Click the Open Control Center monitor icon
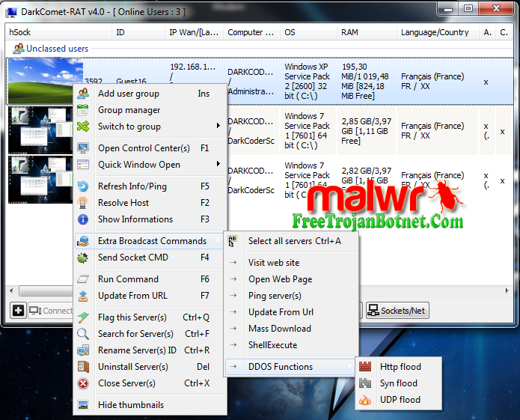 click(83, 148)
